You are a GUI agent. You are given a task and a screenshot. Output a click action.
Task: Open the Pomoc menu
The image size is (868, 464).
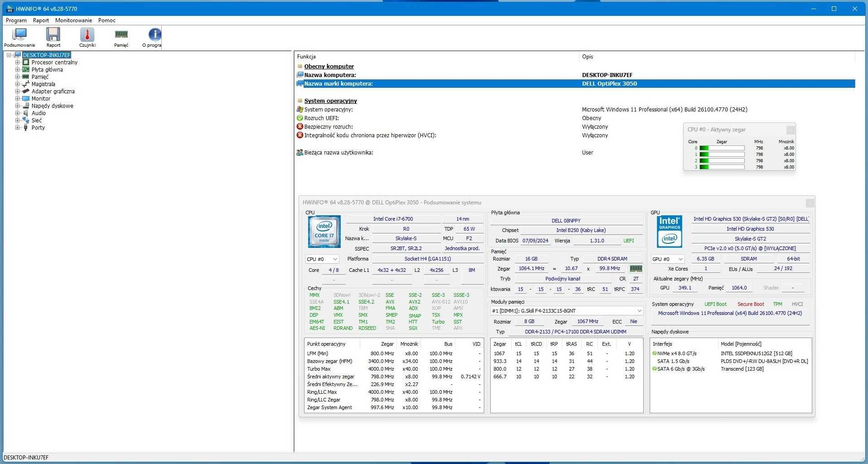click(x=107, y=20)
